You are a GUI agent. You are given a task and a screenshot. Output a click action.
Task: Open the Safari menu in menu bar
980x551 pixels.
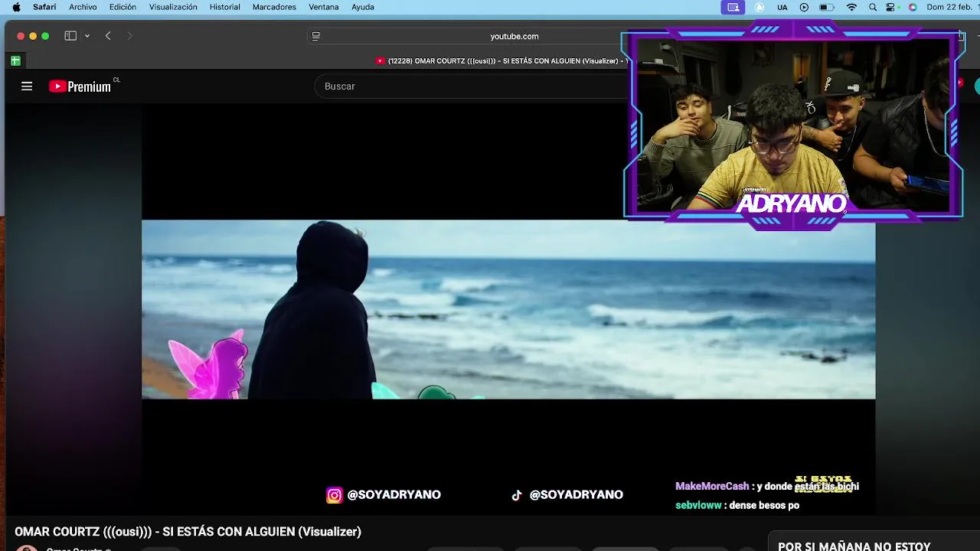point(44,7)
